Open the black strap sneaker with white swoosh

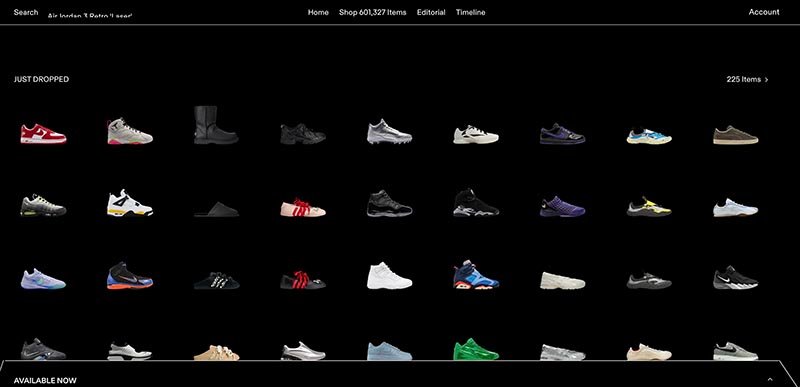(x=735, y=277)
